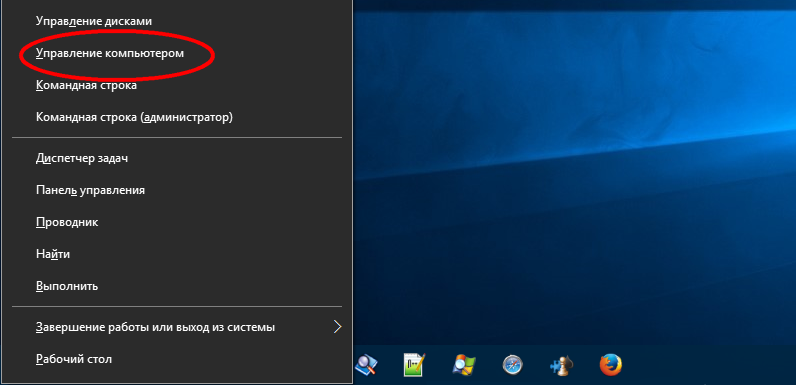
Task: Open the blue book magnifier taskbar icon
Action: click(366, 365)
